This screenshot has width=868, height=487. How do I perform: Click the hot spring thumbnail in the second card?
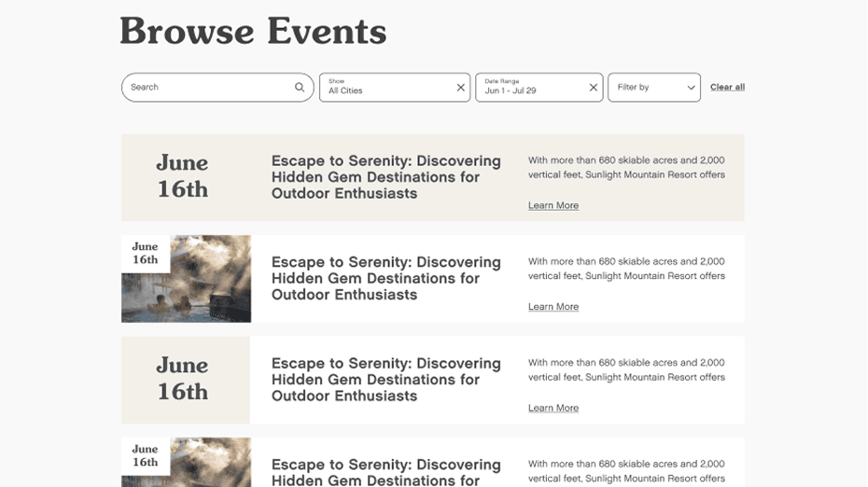[186, 279]
